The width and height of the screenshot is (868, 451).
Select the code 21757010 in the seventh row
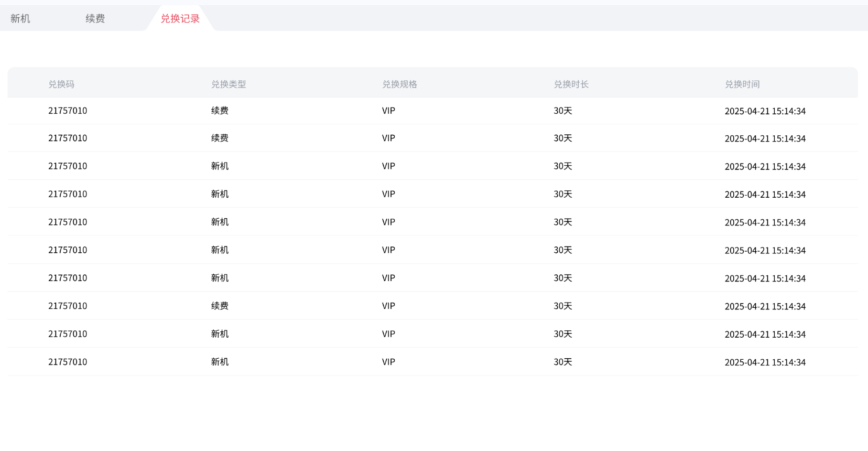click(68, 278)
